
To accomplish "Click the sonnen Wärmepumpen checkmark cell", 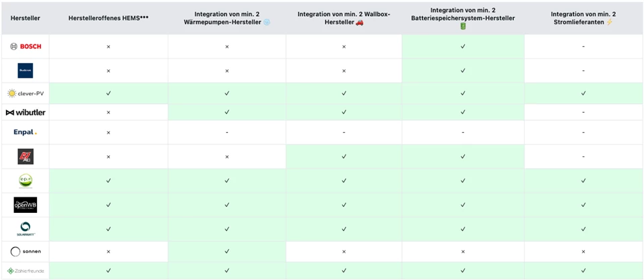I will click(x=227, y=252).
